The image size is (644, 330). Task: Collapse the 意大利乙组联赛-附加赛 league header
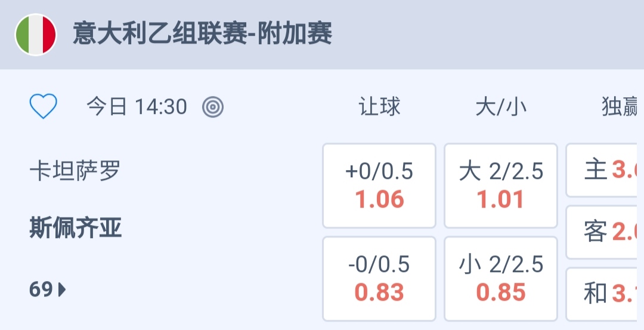203,35
